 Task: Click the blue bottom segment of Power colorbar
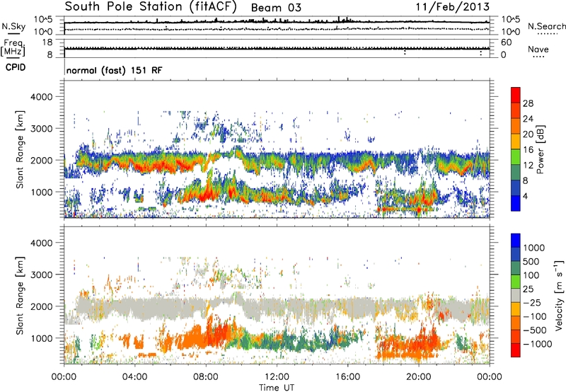point(516,203)
